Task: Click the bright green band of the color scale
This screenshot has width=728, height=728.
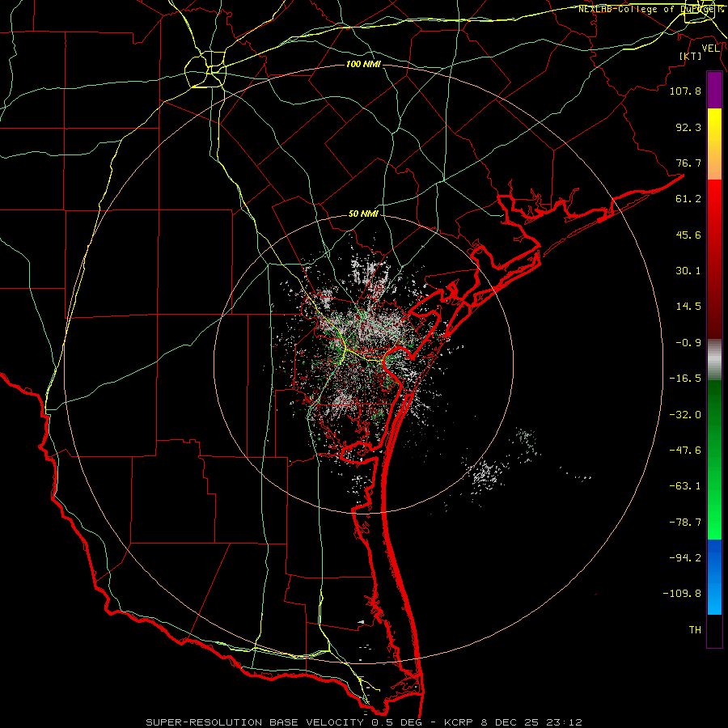Action: tap(714, 459)
